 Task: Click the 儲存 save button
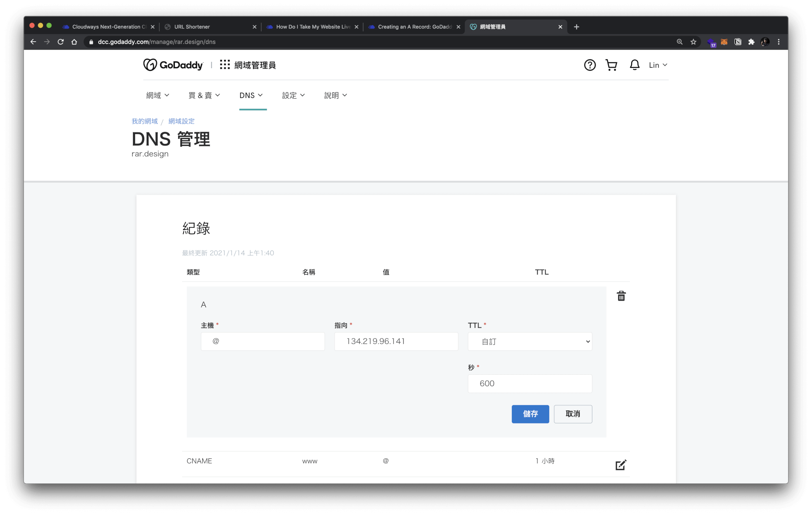530,414
